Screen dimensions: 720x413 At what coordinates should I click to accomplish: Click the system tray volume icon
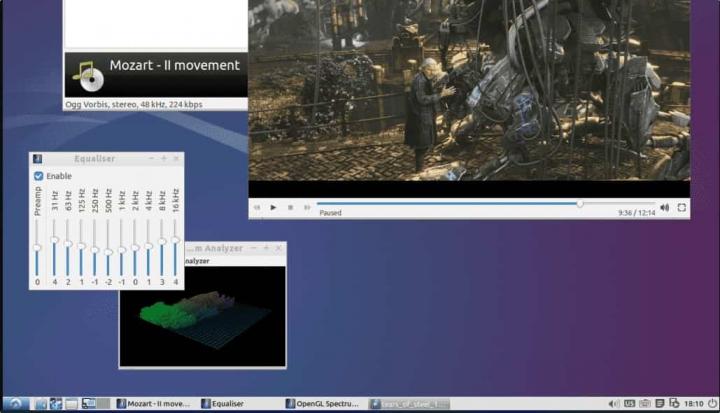[614, 404]
